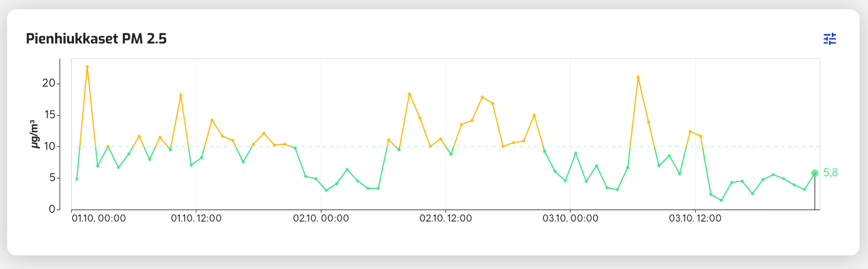Select orange peak just before 01.10. 12:00

click(181, 95)
